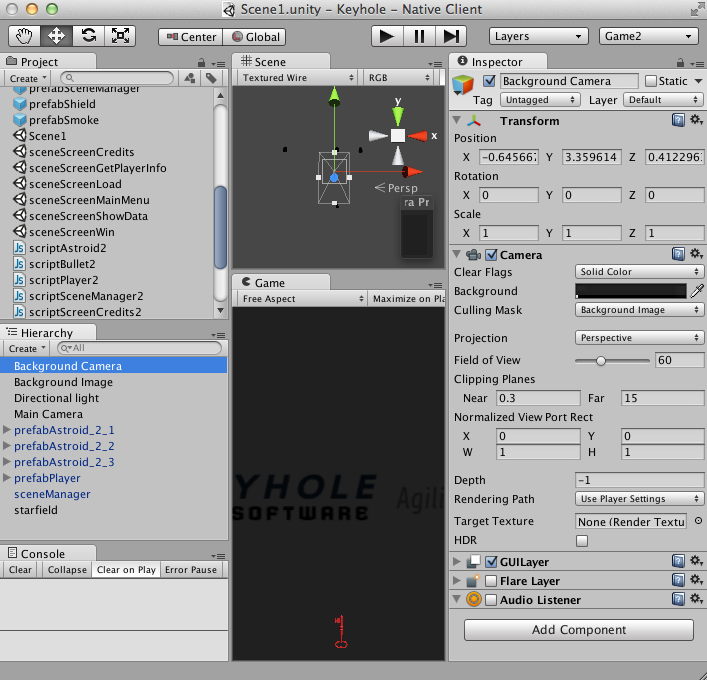Click the Pause button
707x680 pixels.
click(x=420, y=36)
